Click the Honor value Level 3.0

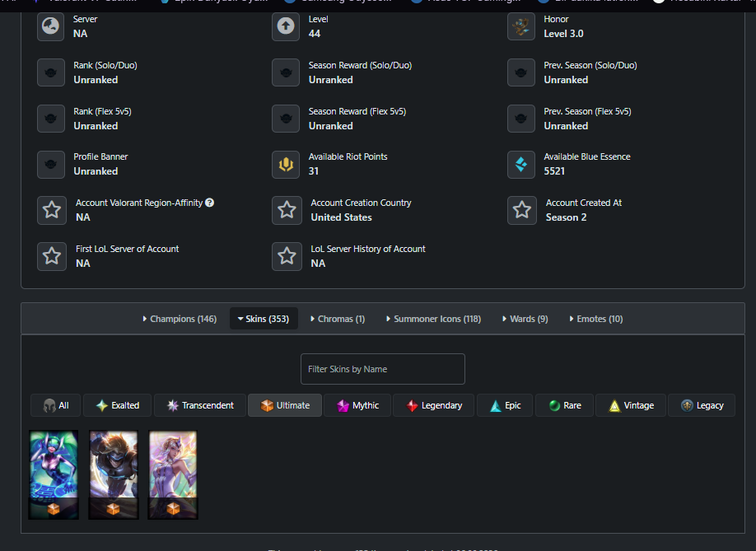point(563,34)
